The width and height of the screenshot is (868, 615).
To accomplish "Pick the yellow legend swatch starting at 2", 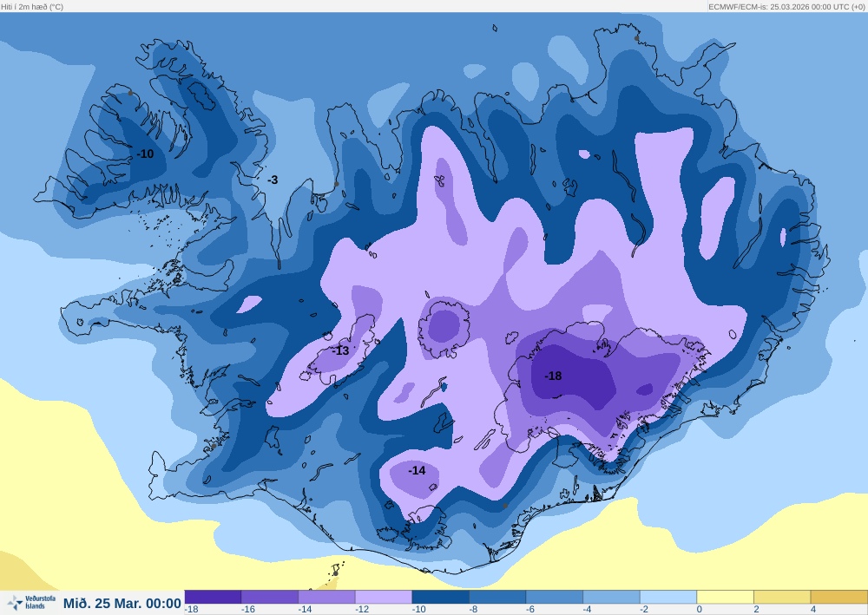I will coord(782,597).
